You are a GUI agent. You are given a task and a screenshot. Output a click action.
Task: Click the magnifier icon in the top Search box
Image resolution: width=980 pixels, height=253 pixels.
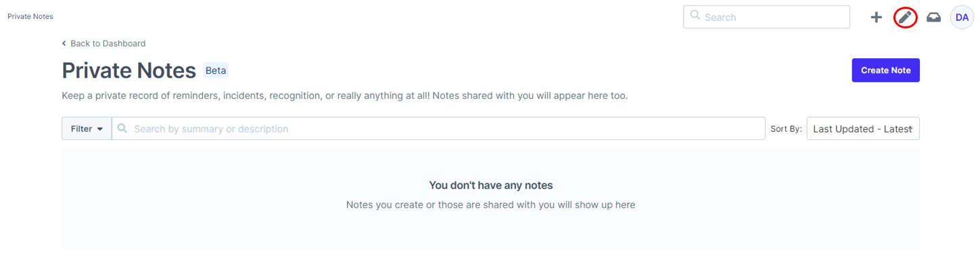tap(695, 16)
